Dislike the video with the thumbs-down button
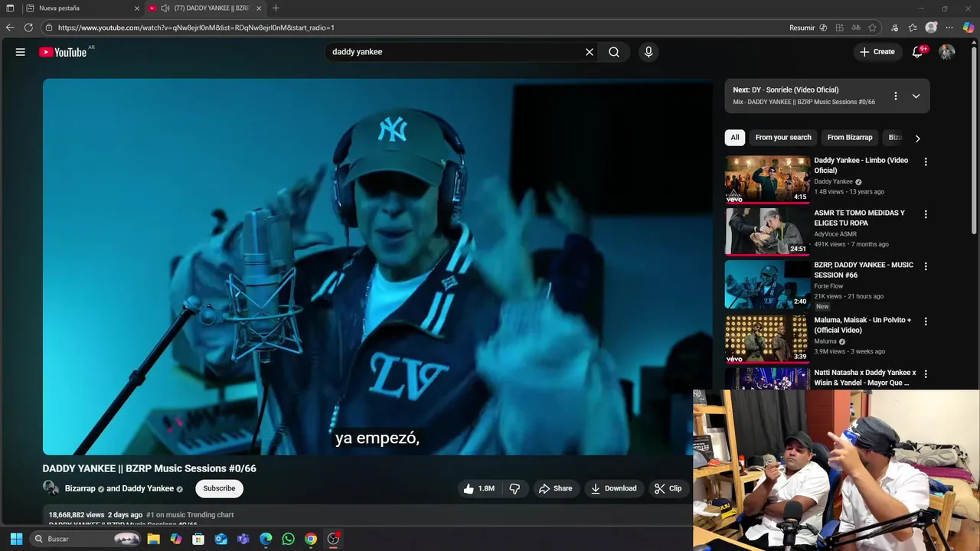This screenshot has width=980, height=551. 514,488
